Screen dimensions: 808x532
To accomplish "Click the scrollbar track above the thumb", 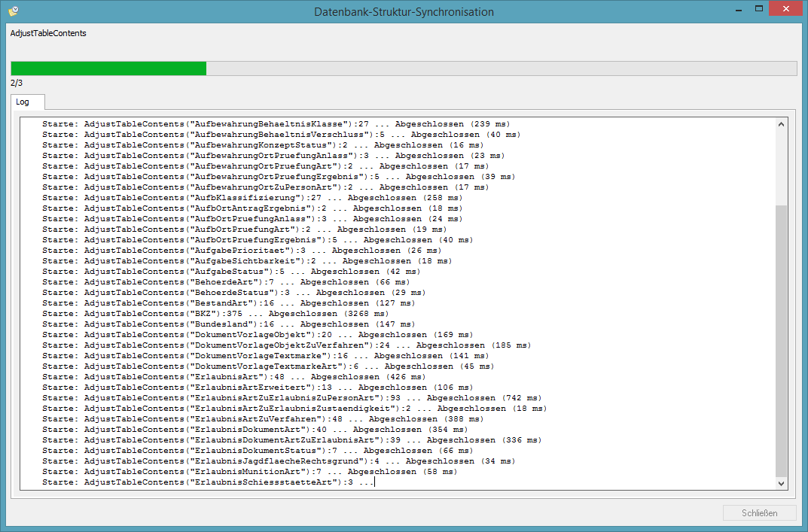I will pos(781,166).
